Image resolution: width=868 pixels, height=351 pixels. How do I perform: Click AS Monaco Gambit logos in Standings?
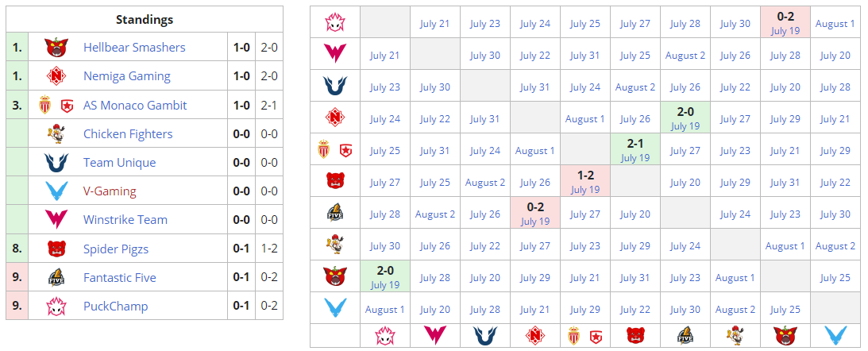point(56,106)
